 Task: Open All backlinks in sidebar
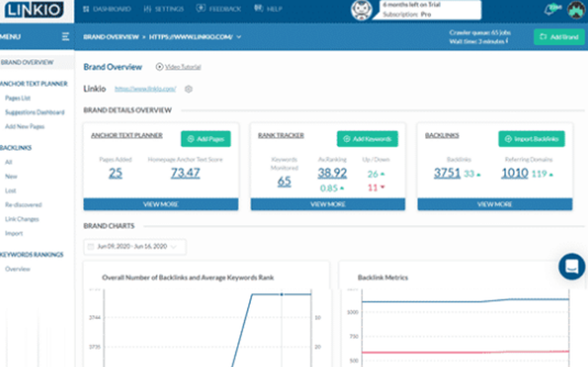(x=8, y=162)
